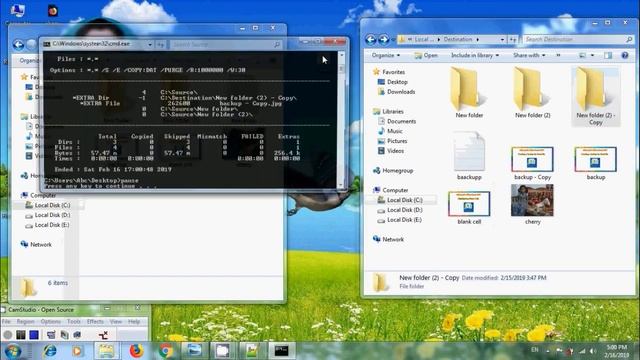
Task: Expand toolbar overflow chevron in Destination window
Action: pos(558,55)
